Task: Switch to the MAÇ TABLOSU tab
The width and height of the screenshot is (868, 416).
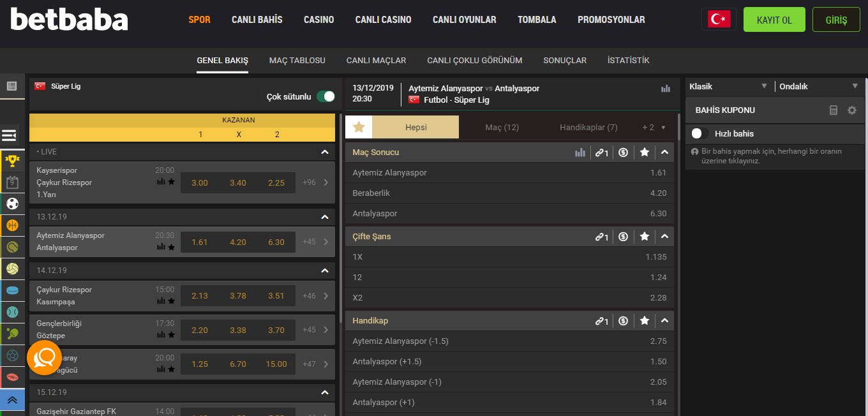Action: (297, 61)
